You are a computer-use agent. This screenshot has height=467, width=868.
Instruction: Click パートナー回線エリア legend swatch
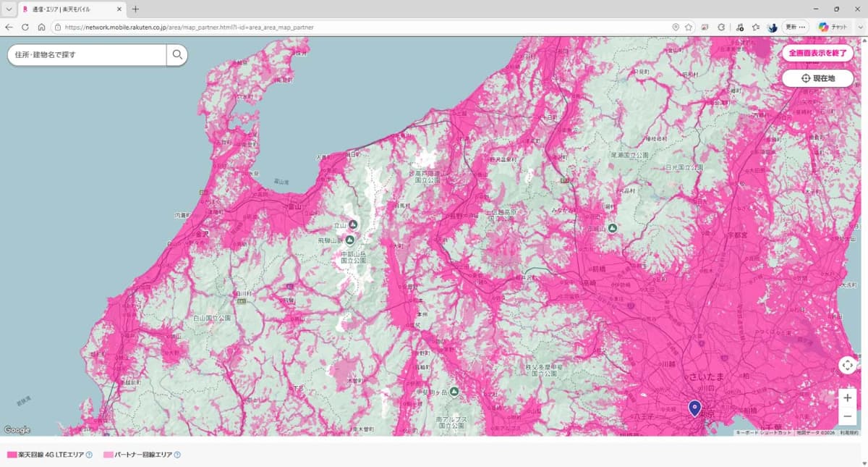tap(109, 455)
